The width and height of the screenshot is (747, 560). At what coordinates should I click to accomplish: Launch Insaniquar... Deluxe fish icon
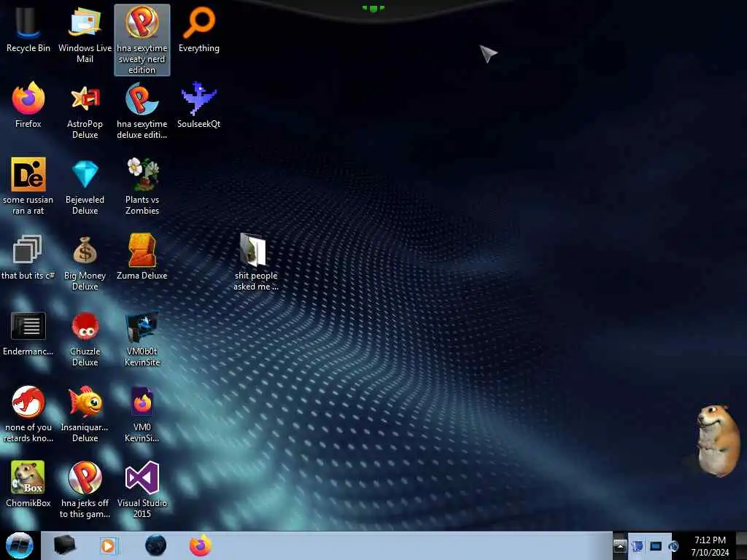(x=85, y=414)
